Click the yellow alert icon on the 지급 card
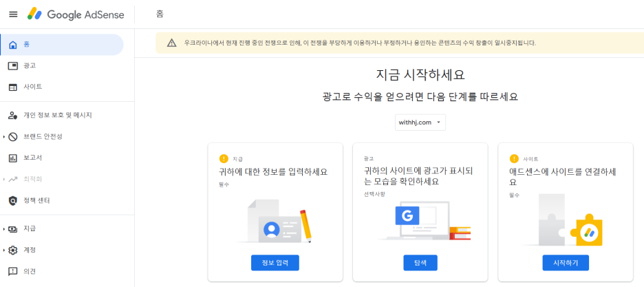 (224, 159)
